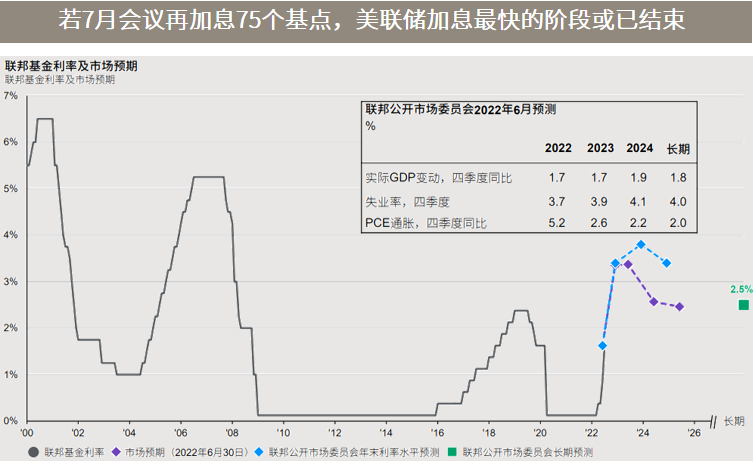This screenshot has height=461, width=753.
Task: Click the PCE inflation value 5.2
Action: tap(557, 223)
